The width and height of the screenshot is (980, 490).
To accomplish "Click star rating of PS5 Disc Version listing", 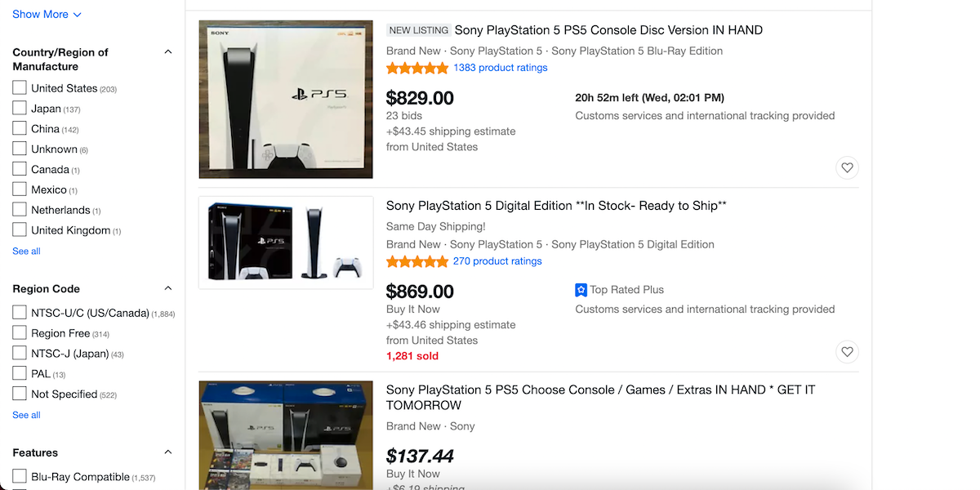I will [417, 68].
